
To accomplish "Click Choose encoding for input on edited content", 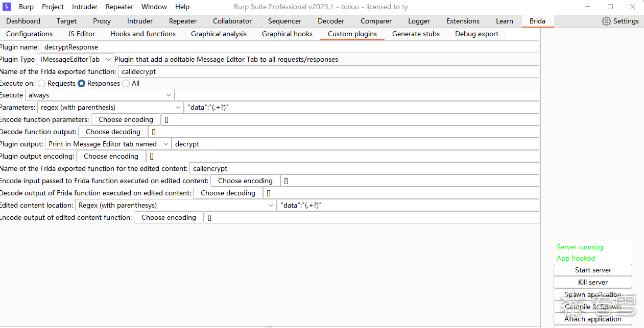I will pos(245,181).
